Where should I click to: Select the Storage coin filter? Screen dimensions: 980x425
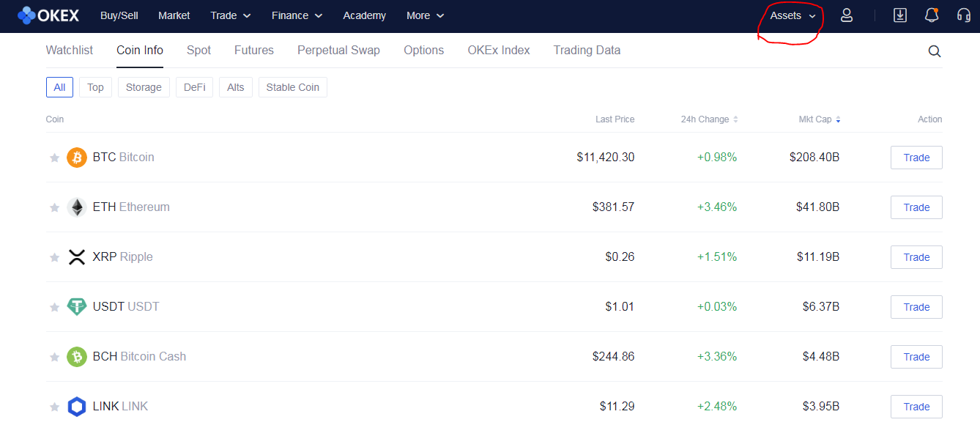144,87
